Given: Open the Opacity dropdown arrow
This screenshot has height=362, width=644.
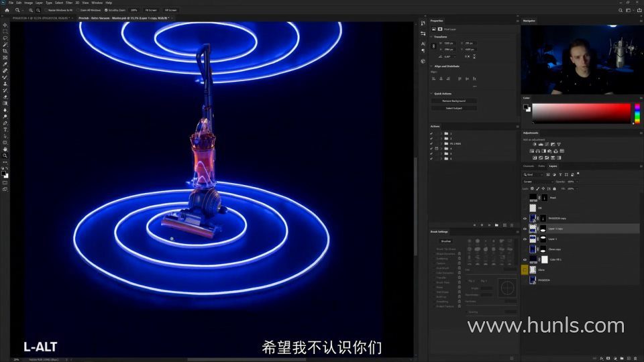Looking at the screenshot, I should coord(577,182).
